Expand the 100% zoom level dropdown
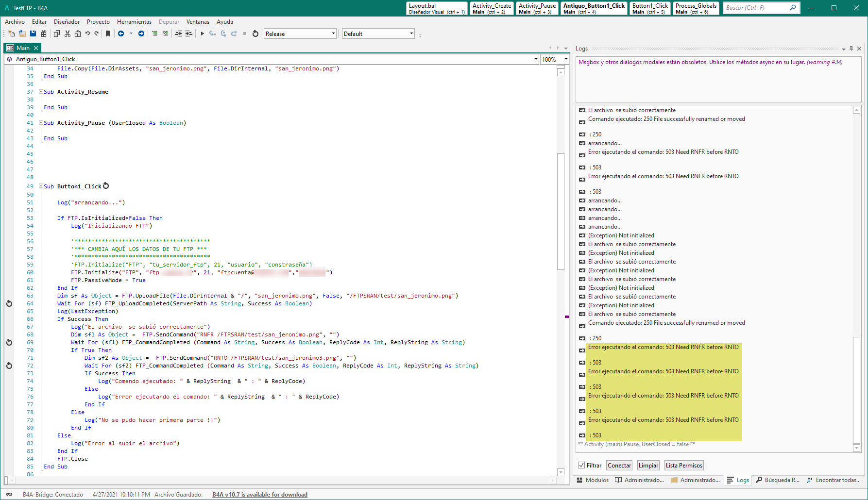 [566, 59]
